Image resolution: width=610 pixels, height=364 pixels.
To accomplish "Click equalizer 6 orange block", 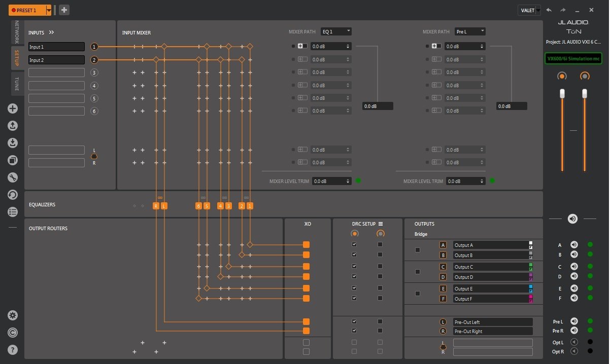I will [198, 206].
